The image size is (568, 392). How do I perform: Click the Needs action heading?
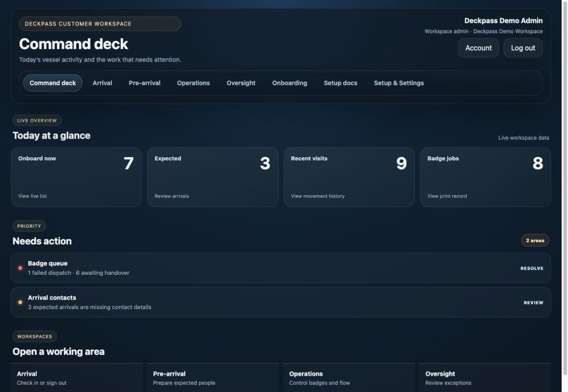point(42,241)
